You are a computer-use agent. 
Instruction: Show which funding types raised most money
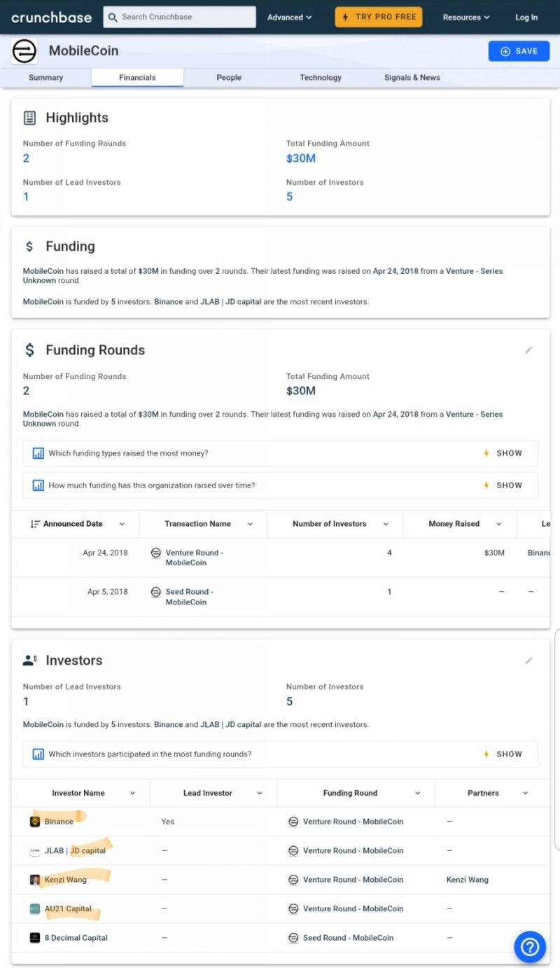pyautogui.click(x=503, y=453)
